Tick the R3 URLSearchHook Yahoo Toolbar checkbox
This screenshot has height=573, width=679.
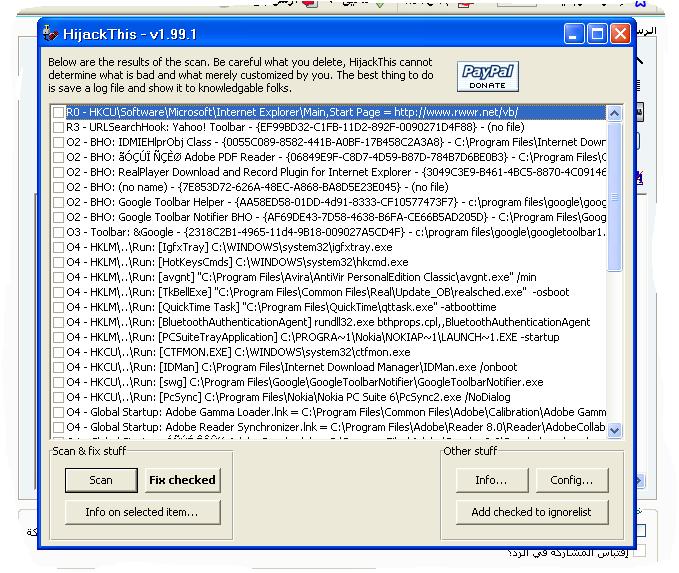click(x=59, y=128)
